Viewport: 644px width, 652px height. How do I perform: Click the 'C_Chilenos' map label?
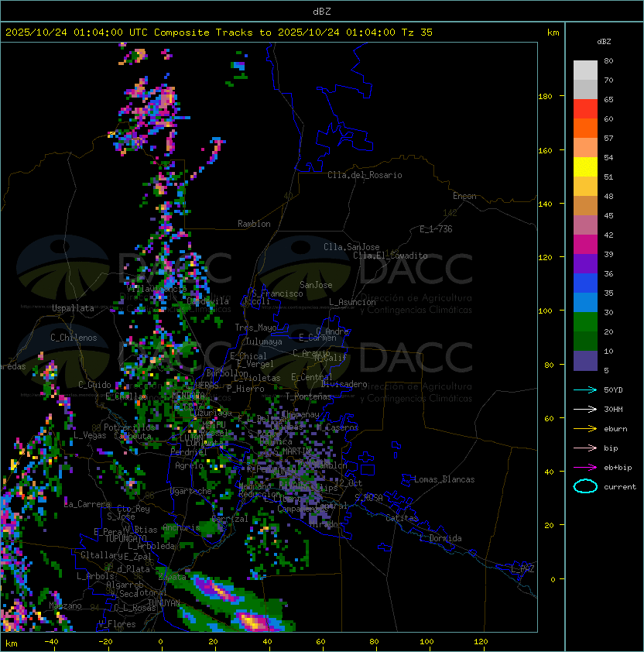[x=74, y=338]
